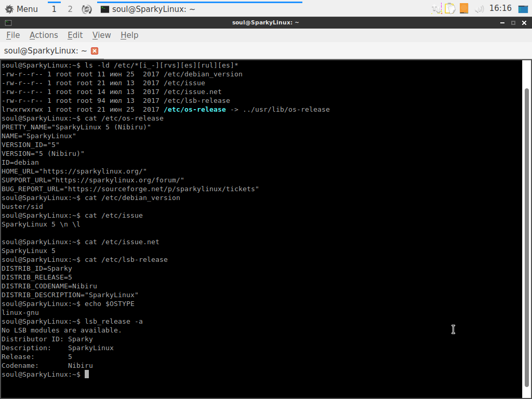Open the View menu
The width and height of the screenshot is (532, 399).
click(x=101, y=35)
